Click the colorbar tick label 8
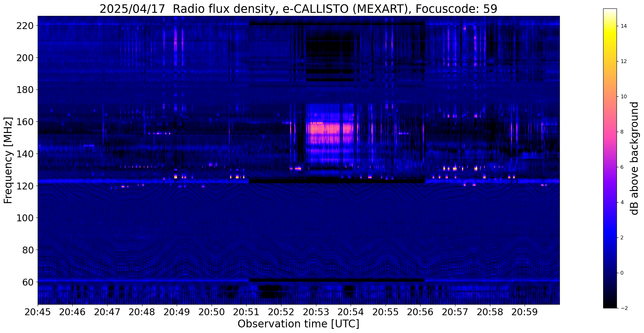 tap(622, 132)
